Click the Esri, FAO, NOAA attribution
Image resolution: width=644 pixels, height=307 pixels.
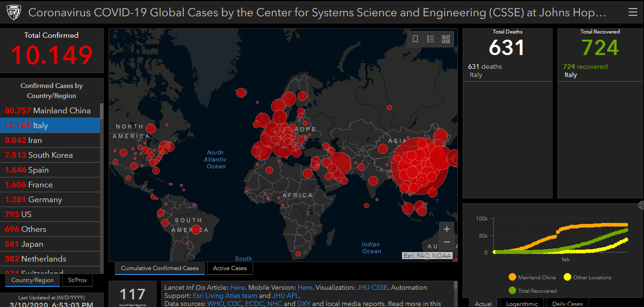tap(427, 256)
